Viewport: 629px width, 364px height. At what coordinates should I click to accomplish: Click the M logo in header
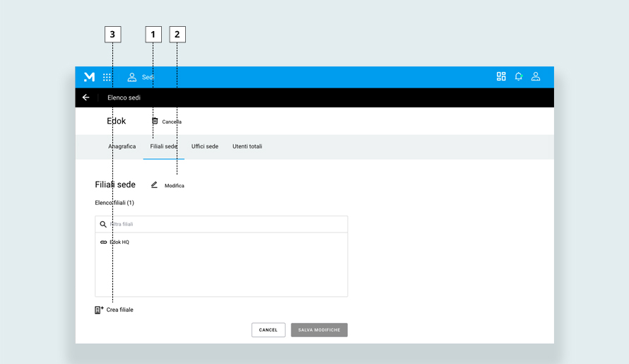click(89, 76)
